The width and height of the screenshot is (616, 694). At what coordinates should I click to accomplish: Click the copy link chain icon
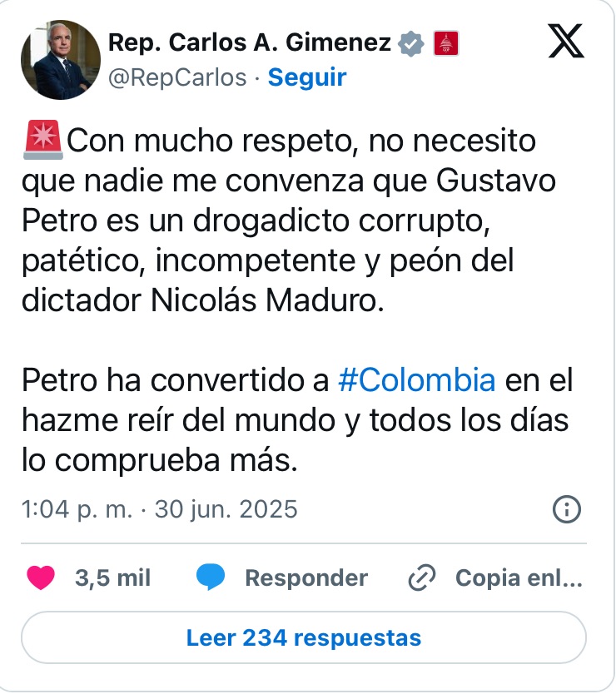point(421,578)
